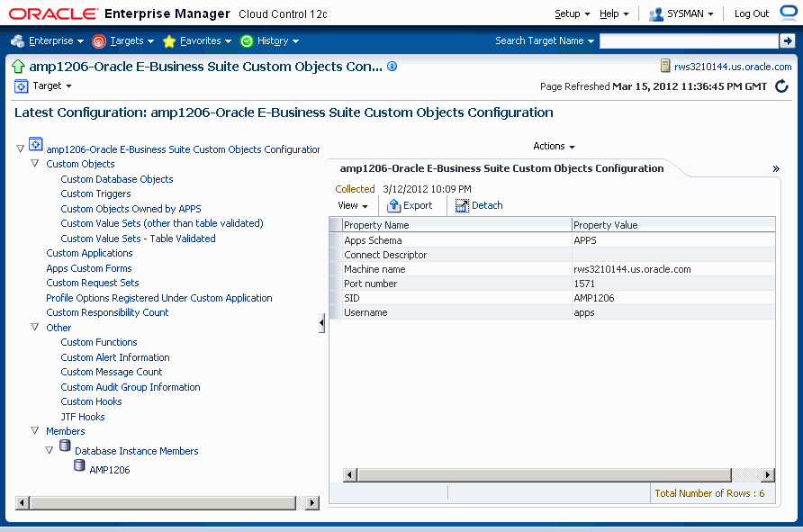Click the Log Out link
803x532 pixels.
pyautogui.click(x=752, y=14)
